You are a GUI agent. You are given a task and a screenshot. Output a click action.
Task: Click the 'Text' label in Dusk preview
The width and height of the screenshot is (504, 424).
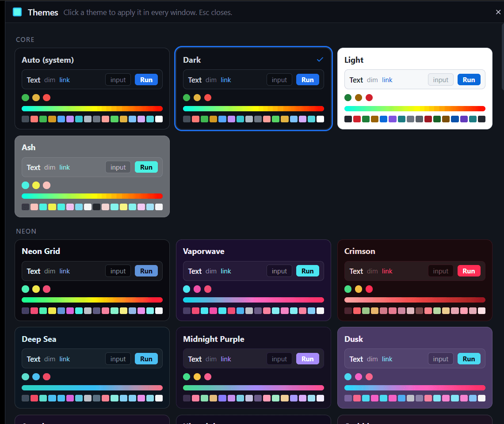(x=356, y=359)
